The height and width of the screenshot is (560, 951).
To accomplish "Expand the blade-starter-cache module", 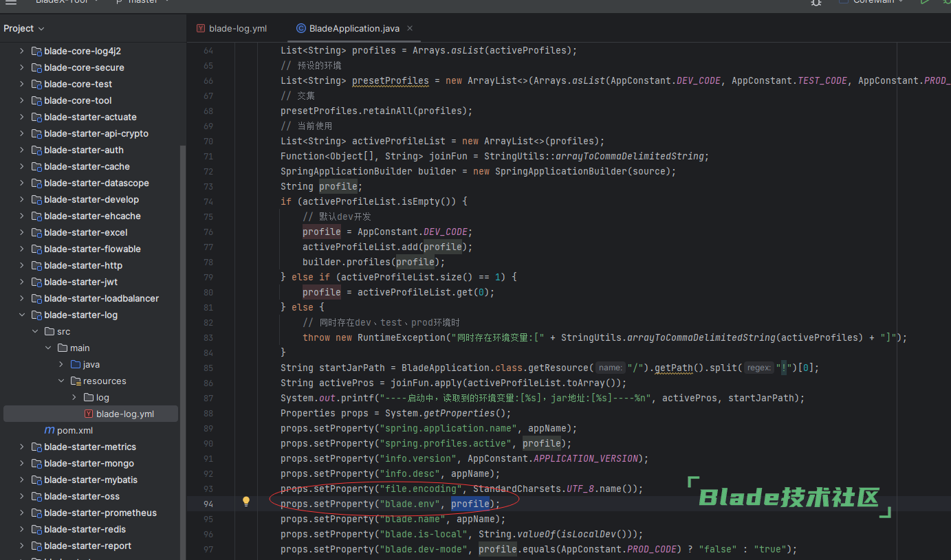I will pyautogui.click(x=21, y=166).
